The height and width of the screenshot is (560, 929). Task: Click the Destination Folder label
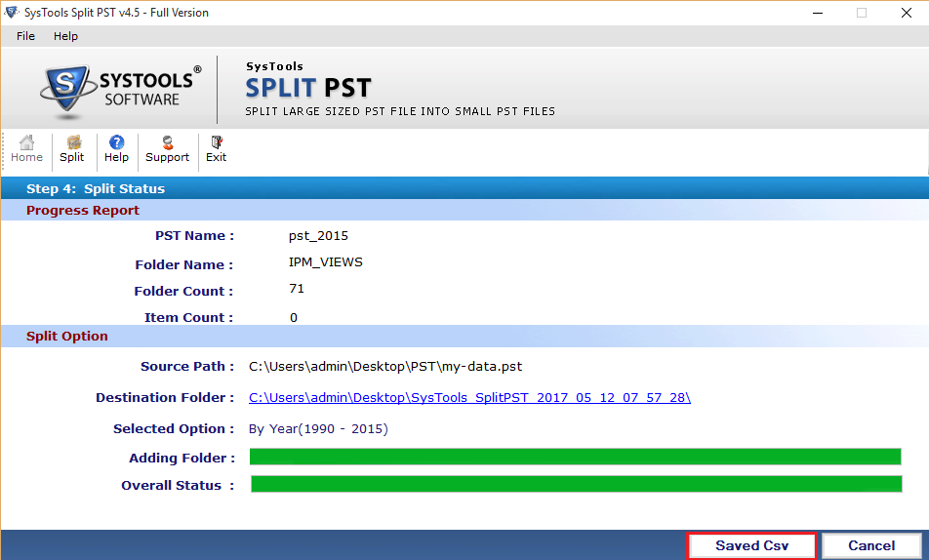pyautogui.click(x=165, y=398)
